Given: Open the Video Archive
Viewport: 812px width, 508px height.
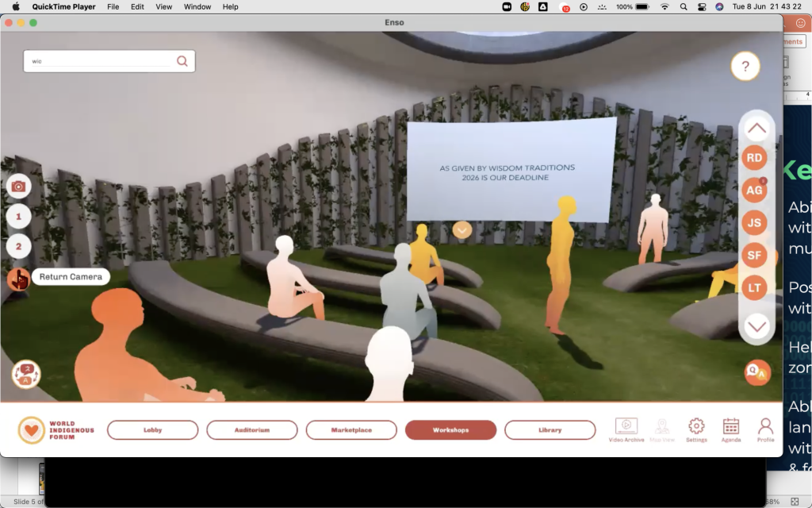Looking at the screenshot, I should click(626, 429).
